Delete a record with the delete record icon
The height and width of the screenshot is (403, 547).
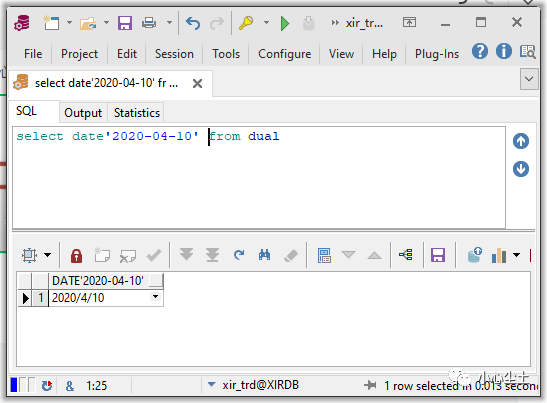128,256
